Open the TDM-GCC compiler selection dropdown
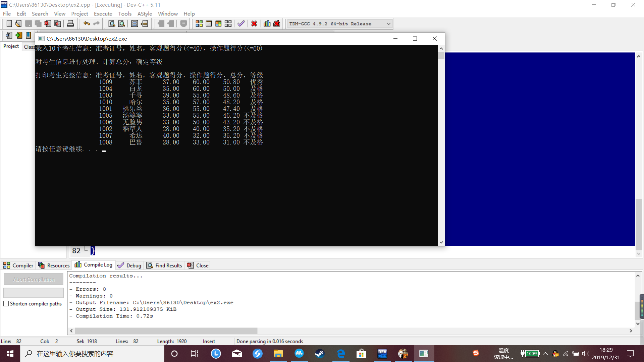Viewport: 644px width, 362px height. [x=388, y=24]
